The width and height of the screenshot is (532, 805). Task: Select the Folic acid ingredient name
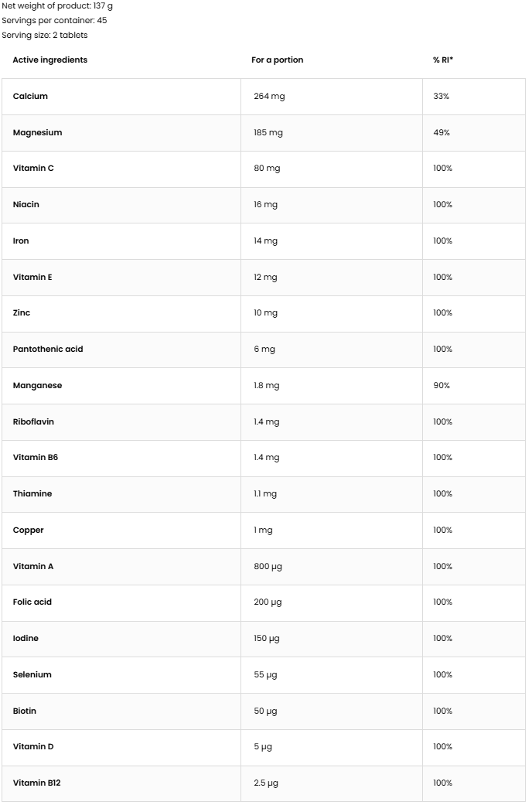click(32, 602)
